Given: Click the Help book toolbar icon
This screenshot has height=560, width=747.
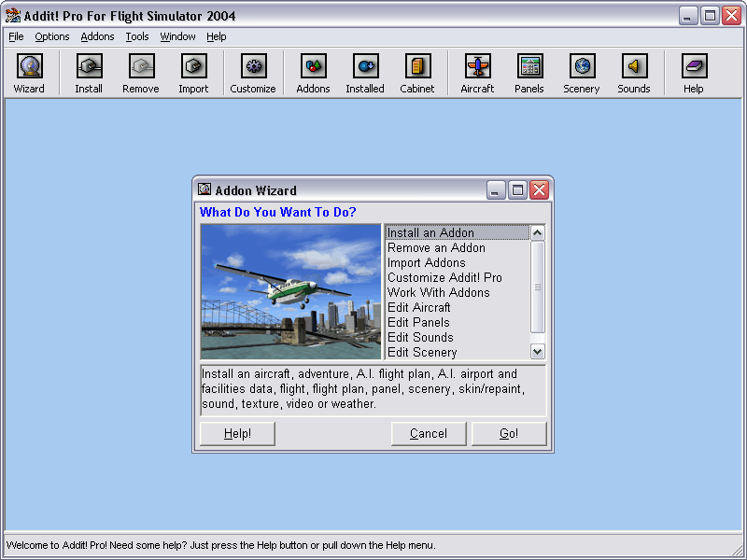Looking at the screenshot, I should 694,66.
